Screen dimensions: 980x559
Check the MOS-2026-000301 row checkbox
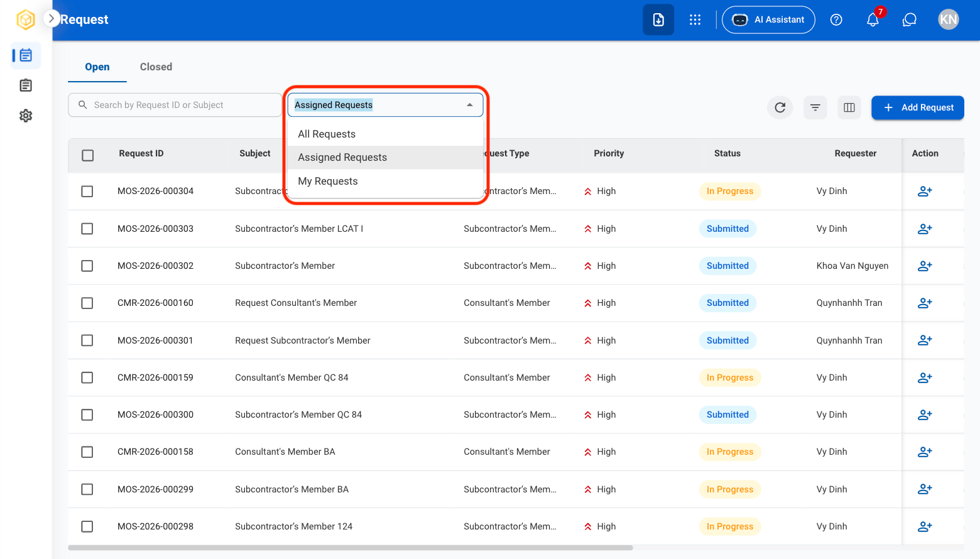tap(87, 340)
